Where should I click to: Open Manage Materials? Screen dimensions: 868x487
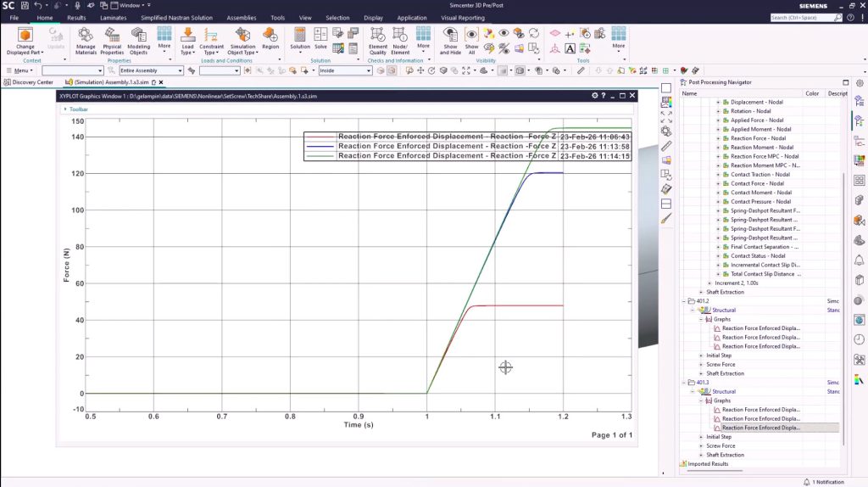click(x=86, y=41)
